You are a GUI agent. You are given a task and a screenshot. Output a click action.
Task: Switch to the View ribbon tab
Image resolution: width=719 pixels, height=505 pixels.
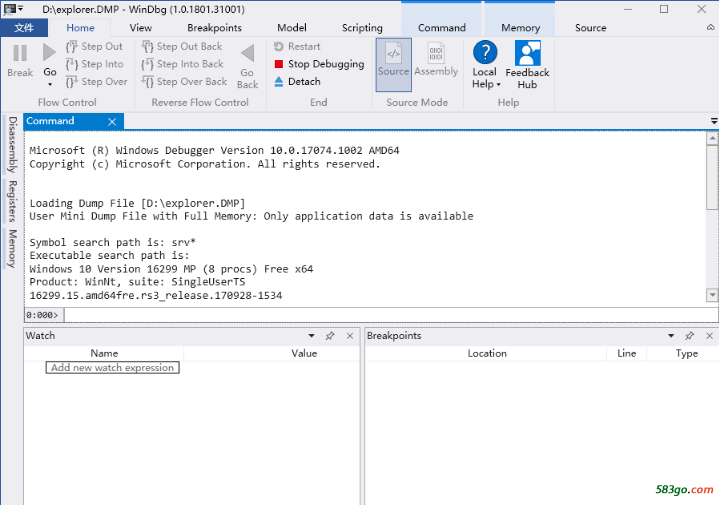coord(140,28)
